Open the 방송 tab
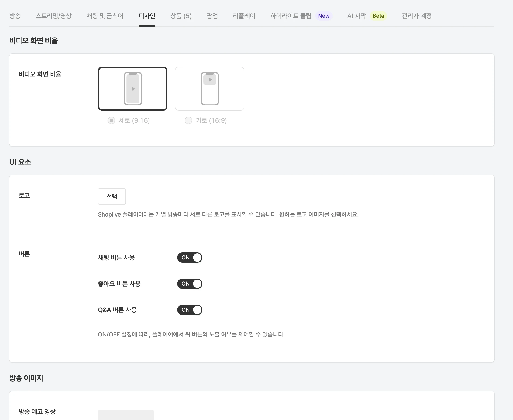Image resolution: width=513 pixels, height=420 pixels. [x=15, y=16]
